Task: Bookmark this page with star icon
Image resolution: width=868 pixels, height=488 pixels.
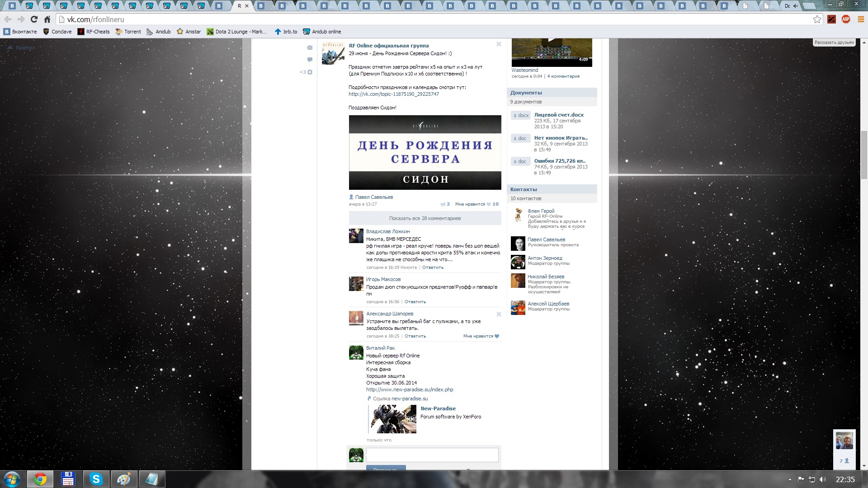Action: pos(817,19)
